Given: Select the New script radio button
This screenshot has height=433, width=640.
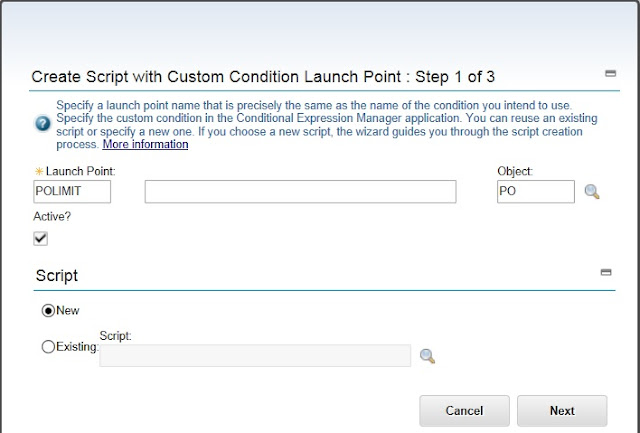Looking at the screenshot, I should coord(48,310).
